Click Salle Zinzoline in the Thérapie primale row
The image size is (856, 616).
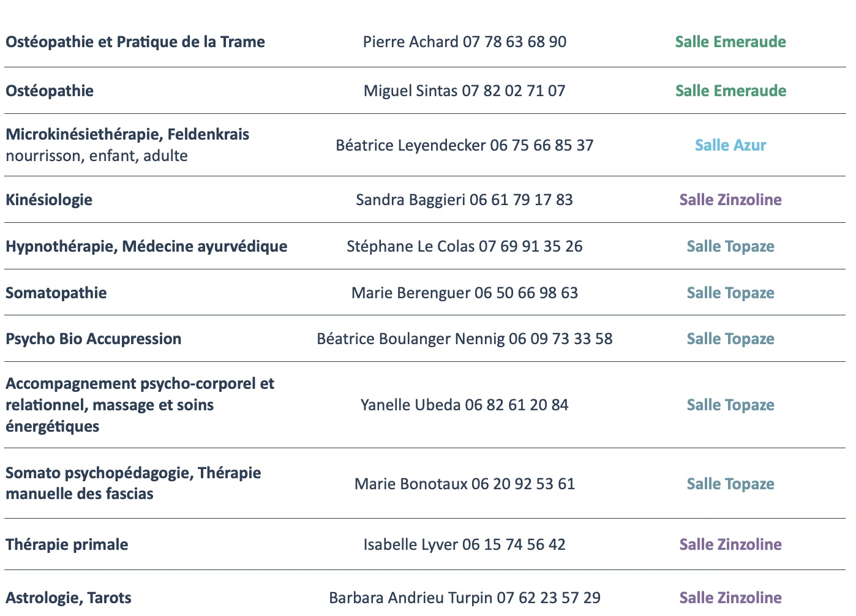tap(730, 545)
